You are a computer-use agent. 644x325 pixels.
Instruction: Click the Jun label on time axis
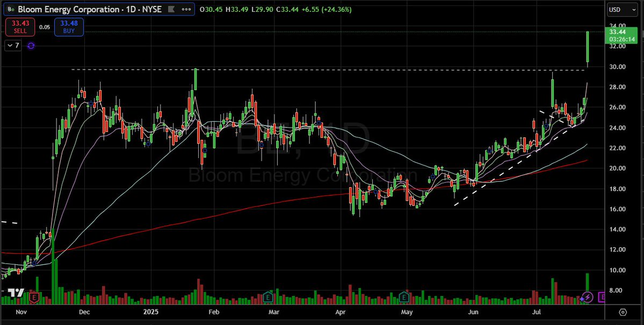click(x=474, y=312)
